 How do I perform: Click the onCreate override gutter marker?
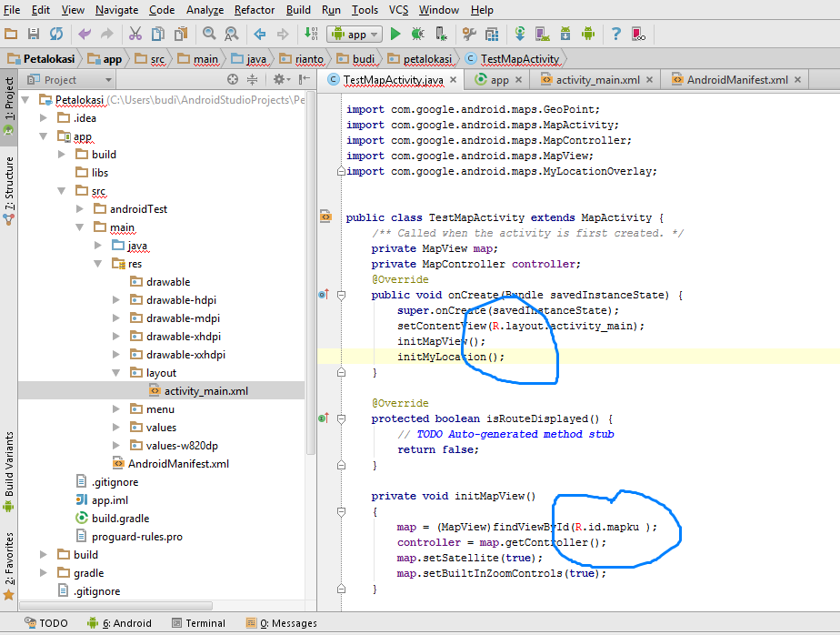click(x=324, y=295)
